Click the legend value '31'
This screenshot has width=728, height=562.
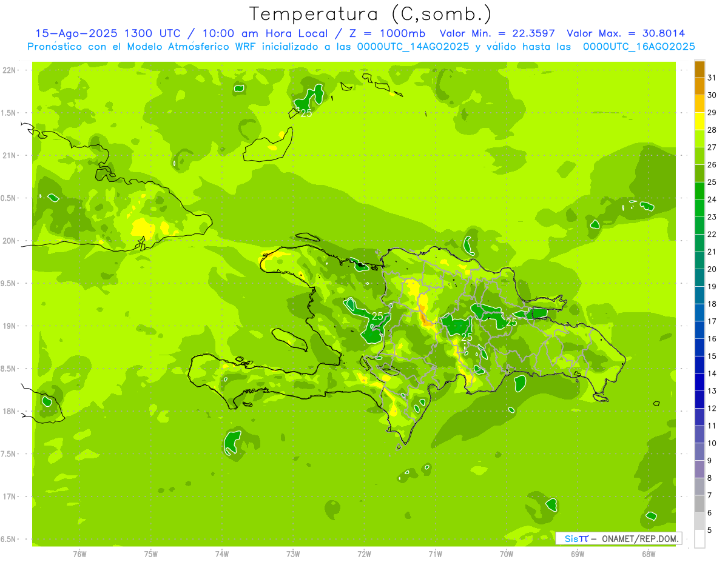click(x=712, y=78)
